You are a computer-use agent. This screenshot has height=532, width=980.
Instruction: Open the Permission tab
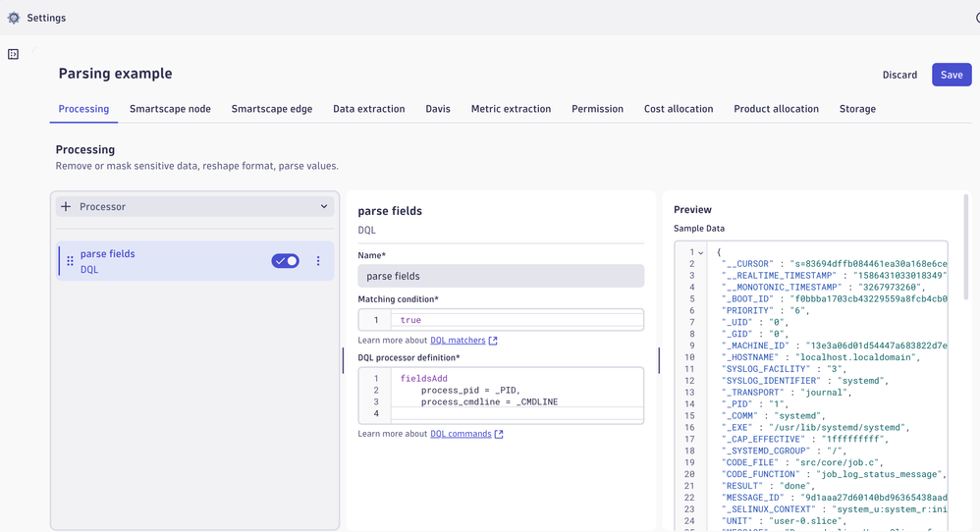597,109
